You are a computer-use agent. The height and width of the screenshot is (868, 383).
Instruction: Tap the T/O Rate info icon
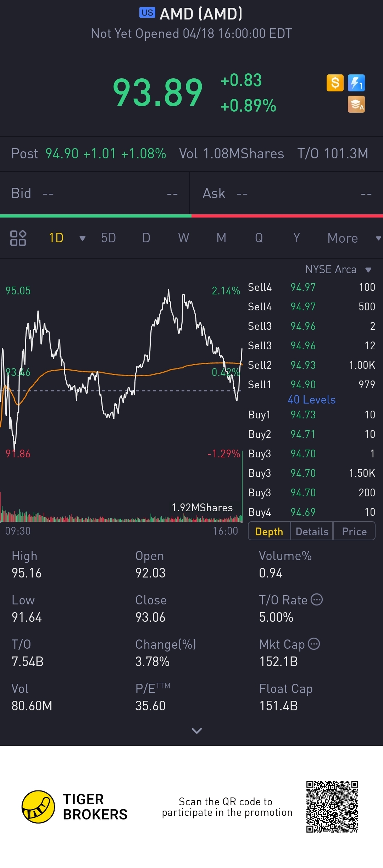pos(317,599)
